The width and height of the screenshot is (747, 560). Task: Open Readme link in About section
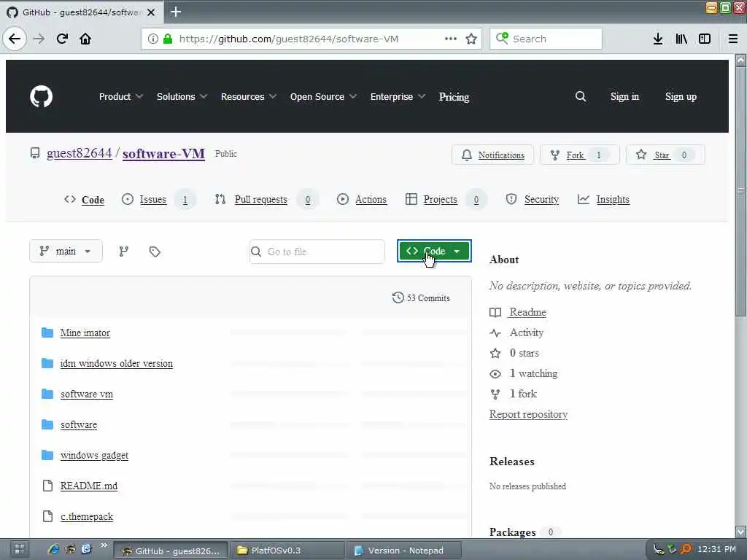point(528,312)
